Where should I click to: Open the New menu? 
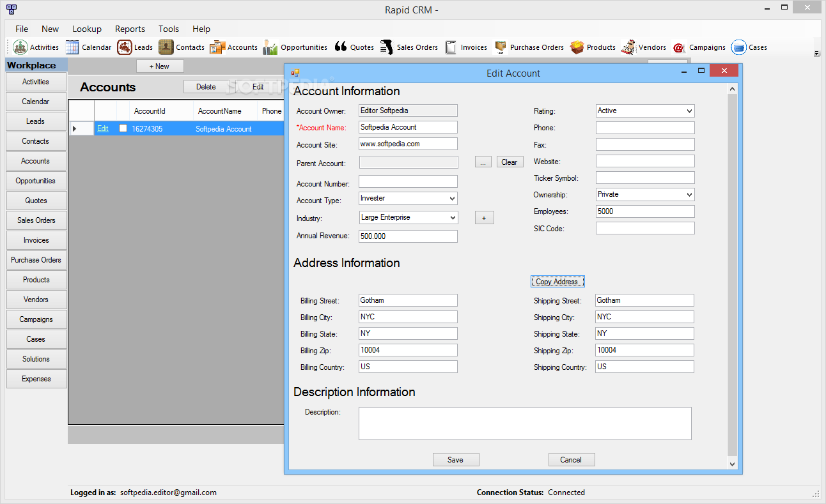point(50,29)
